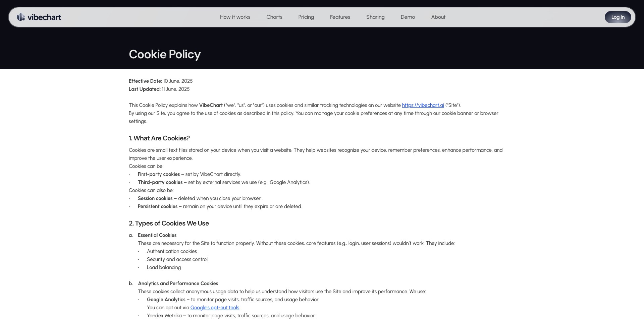The image size is (644, 321).
Task: Open Google's opt-out tools link
Action: (x=215, y=308)
